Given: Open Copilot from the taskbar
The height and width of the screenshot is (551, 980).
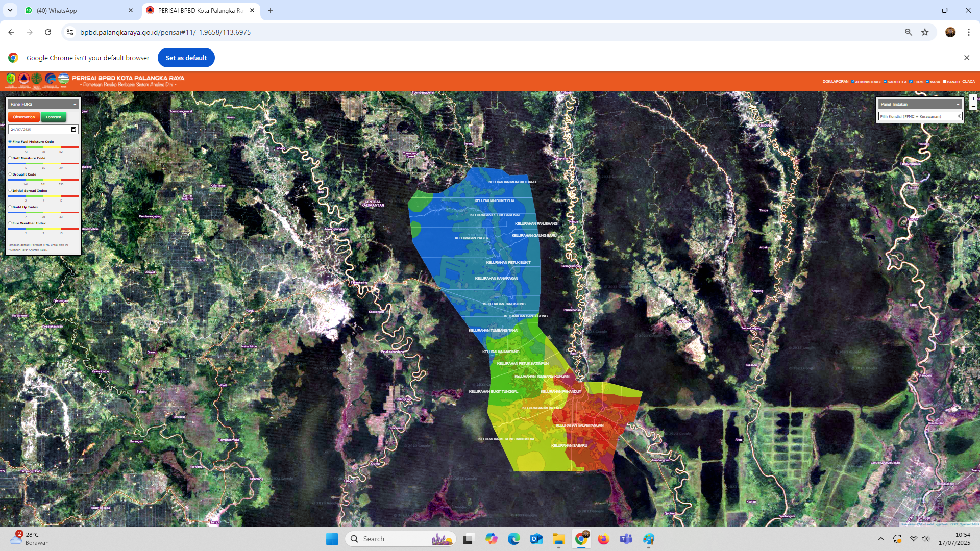Looking at the screenshot, I should click(x=491, y=539).
